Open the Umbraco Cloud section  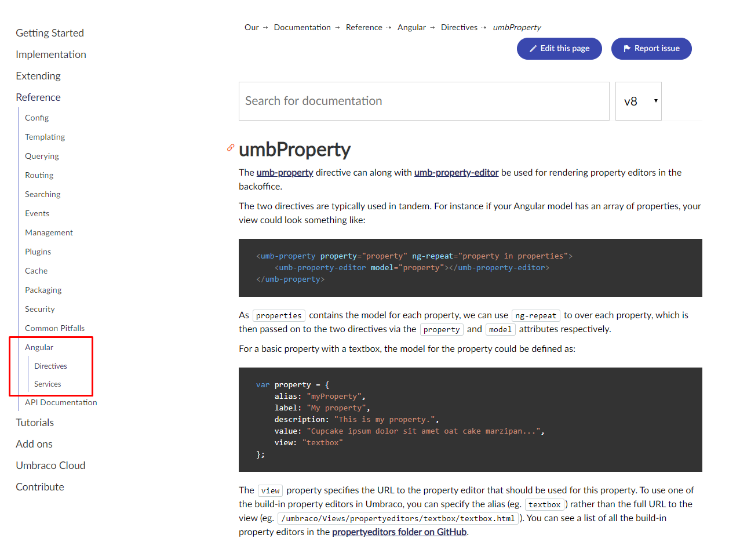click(50, 465)
